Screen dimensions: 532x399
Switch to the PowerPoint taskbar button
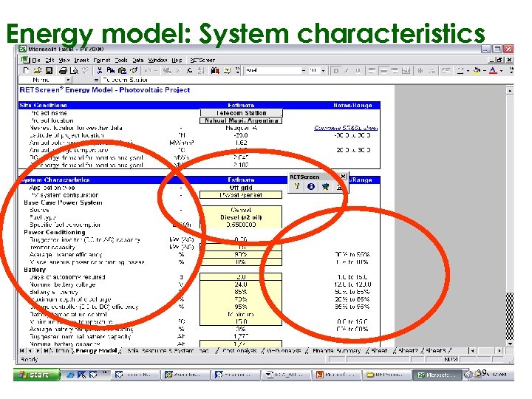point(335,375)
